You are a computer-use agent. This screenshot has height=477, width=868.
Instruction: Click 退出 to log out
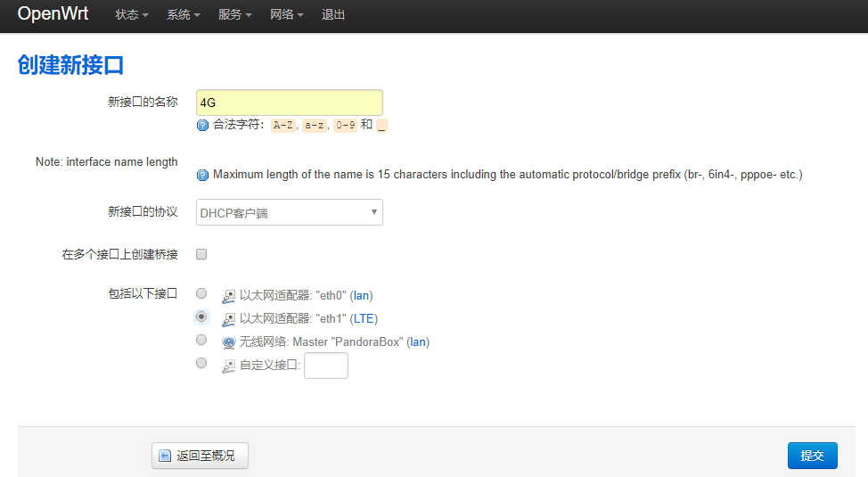333,15
